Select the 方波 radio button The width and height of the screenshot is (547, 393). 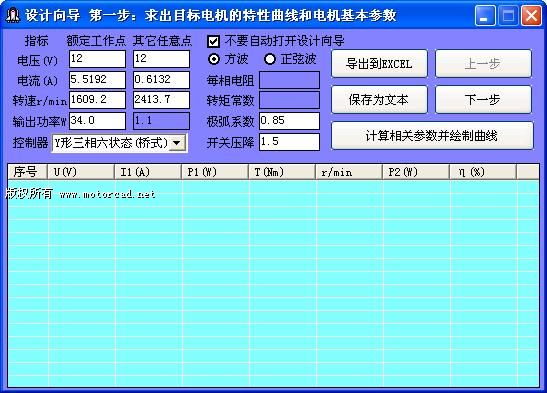click(x=214, y=59)
